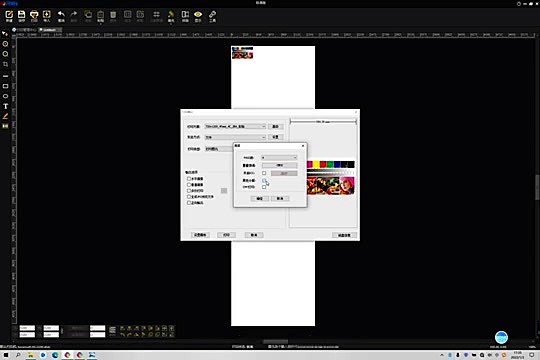Select the Crop tool in the left sidebar
The width and height of the screenshot is (540, 360).
[5, 64]
